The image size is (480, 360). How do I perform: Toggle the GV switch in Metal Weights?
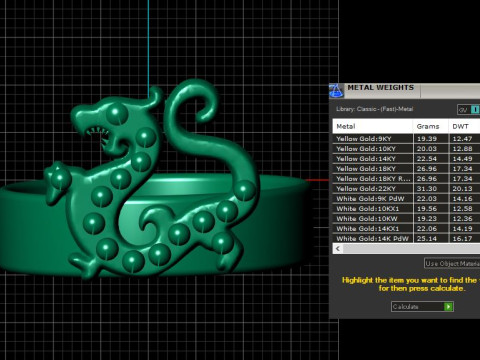[x=469, y=109]
